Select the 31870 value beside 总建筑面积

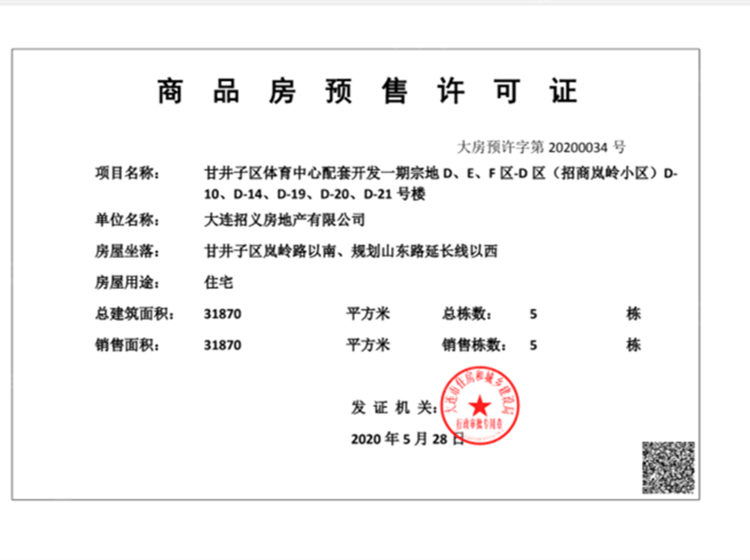(x=222, y=314)
